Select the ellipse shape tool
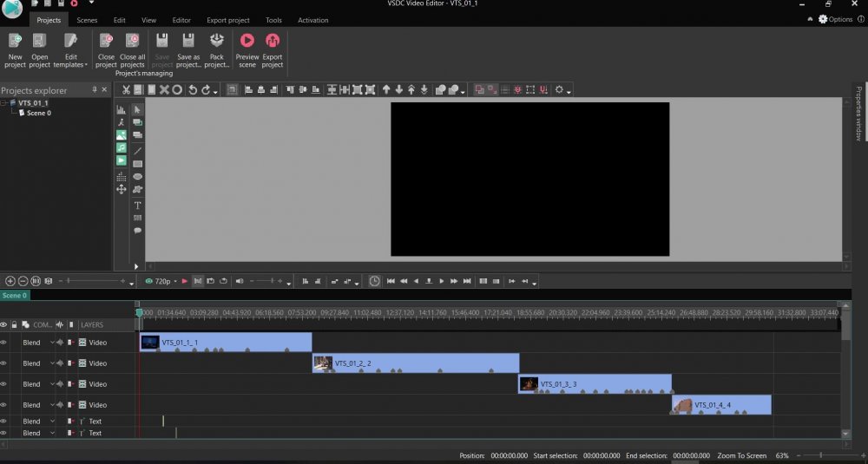This screenshot has height=464, width=868. click(x=137, y=176)
